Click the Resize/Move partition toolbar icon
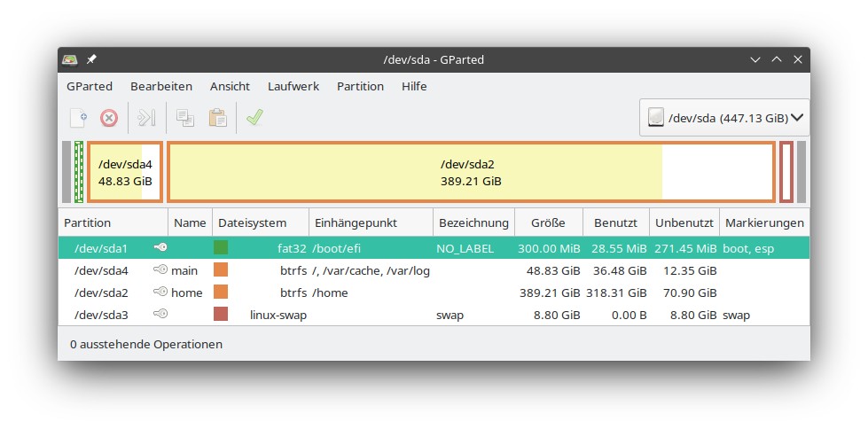This screenshot has width=868, height=429. click(147, 118)
